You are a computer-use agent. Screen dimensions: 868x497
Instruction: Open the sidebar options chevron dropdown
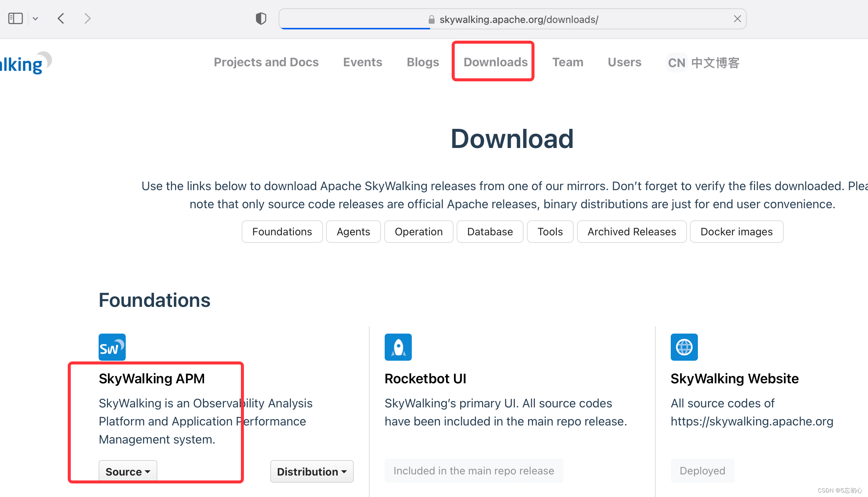pos(35,18)
